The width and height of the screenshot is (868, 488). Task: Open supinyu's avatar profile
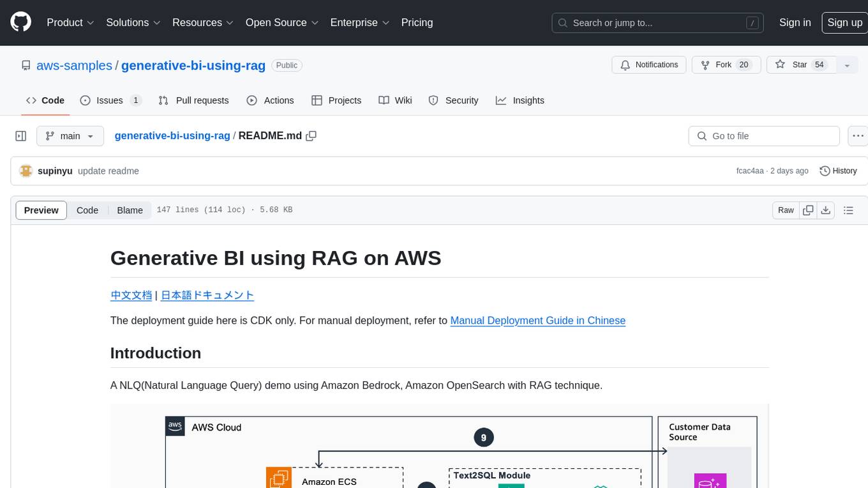pyautogui.click(x=26, y=171)
